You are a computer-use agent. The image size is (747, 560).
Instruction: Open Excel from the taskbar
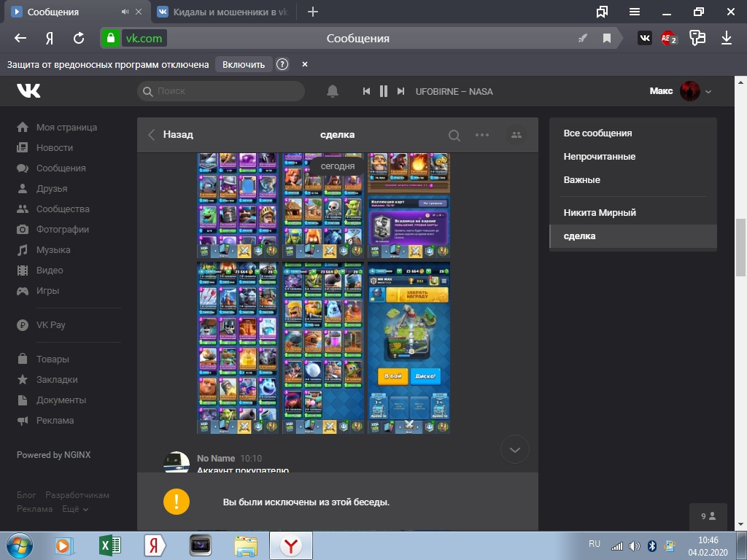110,545
